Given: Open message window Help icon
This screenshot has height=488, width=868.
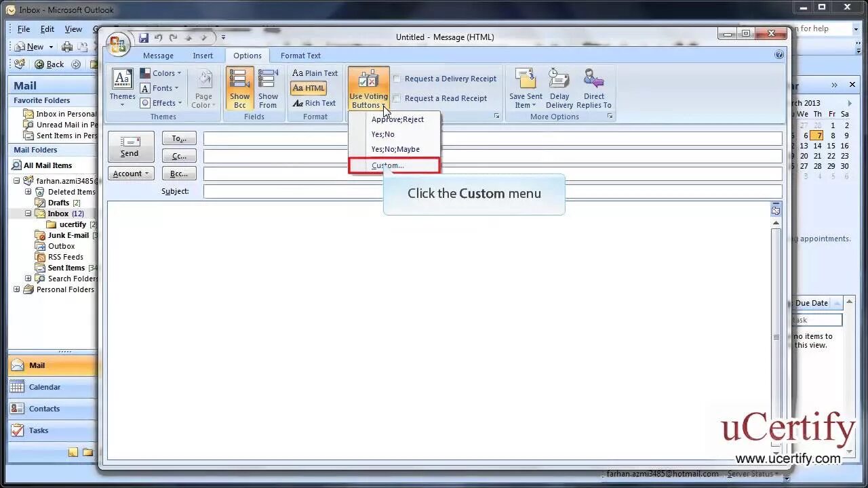Looking at the screenshot, I should coord(779,55).
